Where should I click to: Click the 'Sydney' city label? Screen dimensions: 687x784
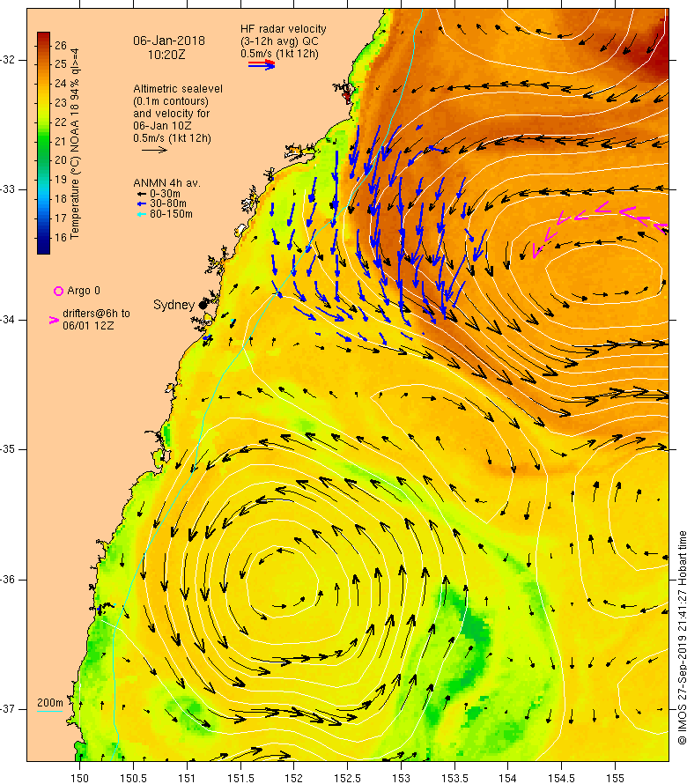pyautogui.click(x=174, y=305)
